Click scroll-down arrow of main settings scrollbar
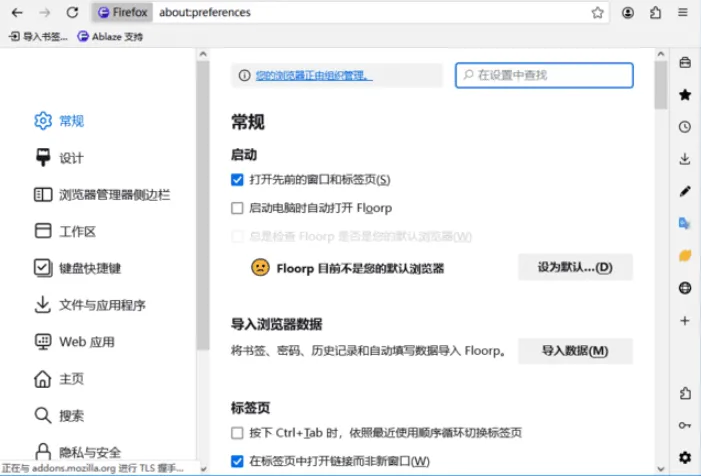Image resolution: width=701 pixels, height=476 pixels. click(660, 469)
